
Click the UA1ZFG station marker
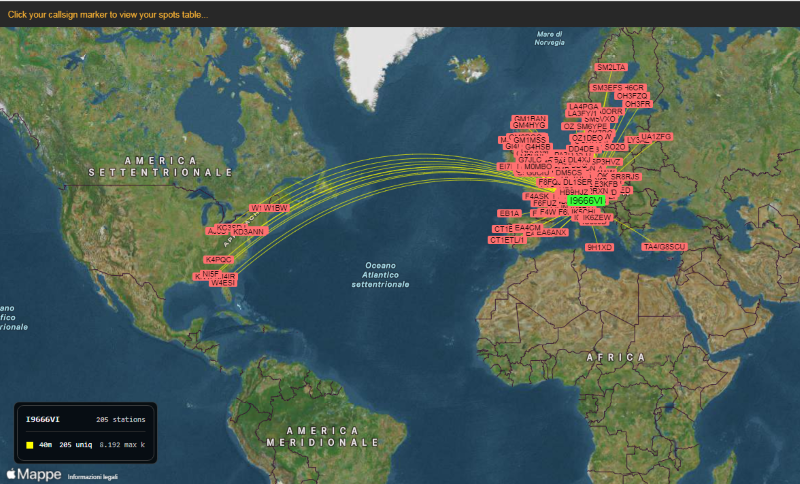tap(656, 137)
